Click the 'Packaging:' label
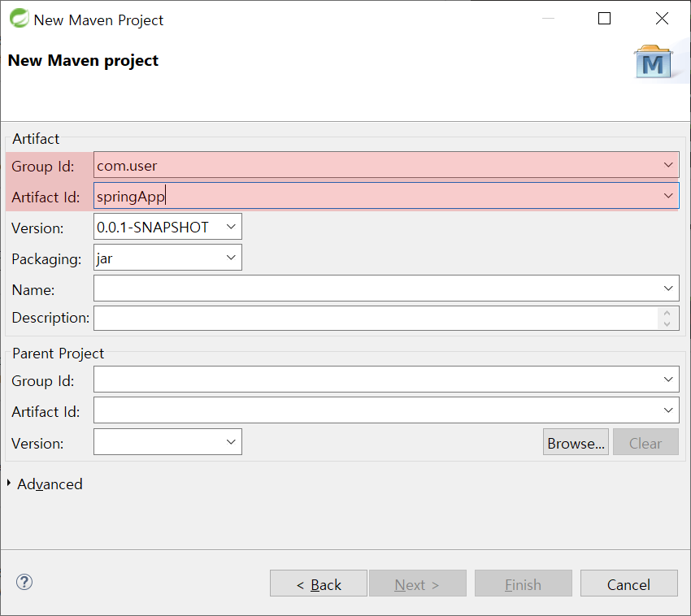 (x=46, y=259)
